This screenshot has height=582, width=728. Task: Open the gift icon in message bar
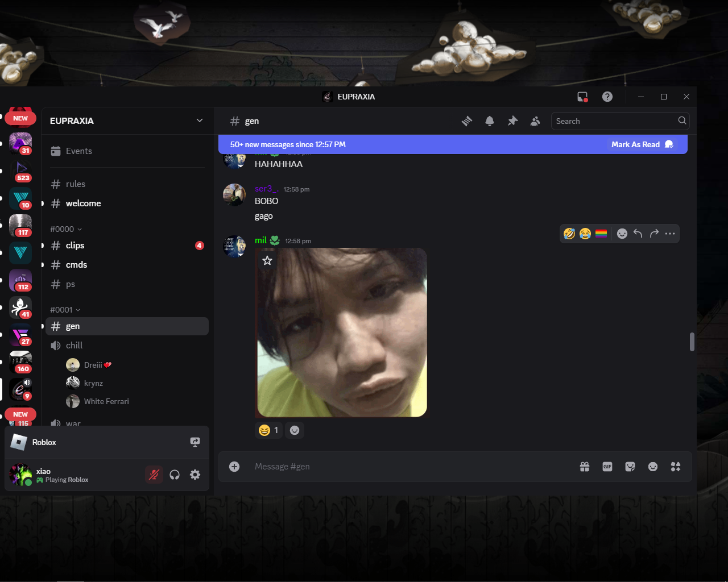[585, 467]
